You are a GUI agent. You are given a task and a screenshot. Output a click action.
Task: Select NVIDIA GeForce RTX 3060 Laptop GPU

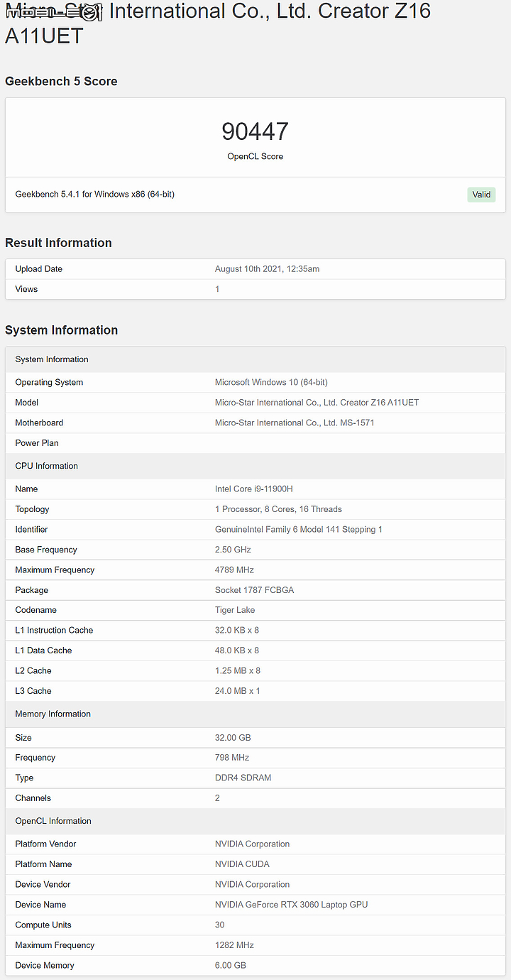pos(292,905)
